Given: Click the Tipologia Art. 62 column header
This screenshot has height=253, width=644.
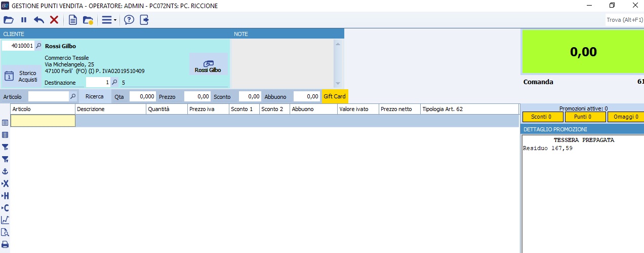Looking at the screenshot, I should click(x=469, y=109).
